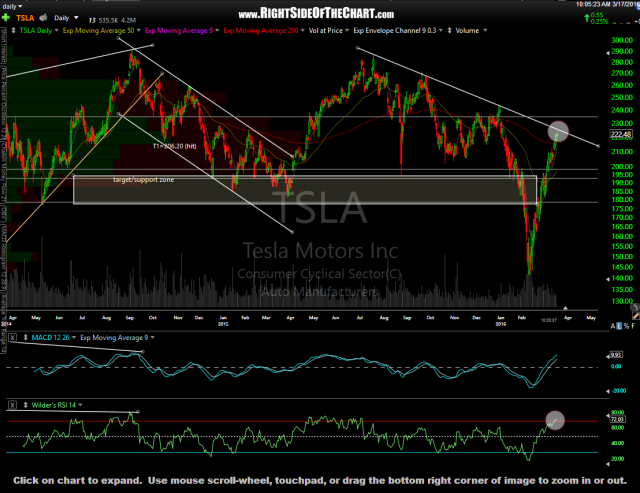Open the MACD Exp Moving Average 9 dropdown
The image size is (640, 493).
click(153, 338)
